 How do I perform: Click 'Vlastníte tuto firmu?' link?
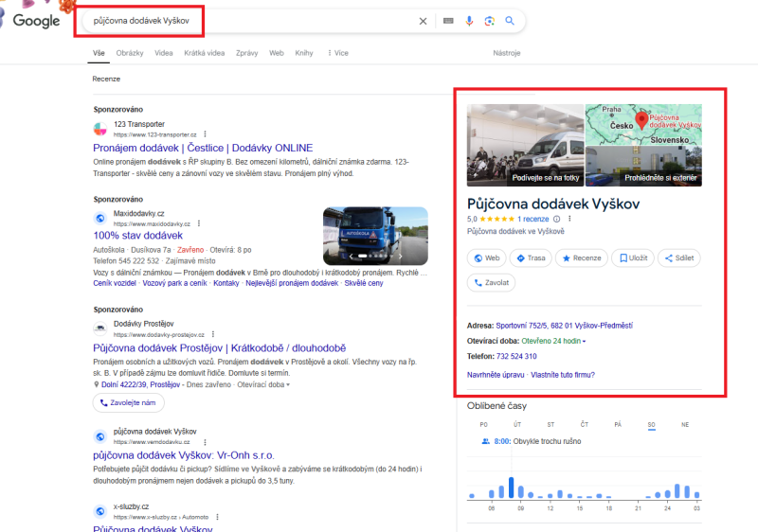(563, 375)
